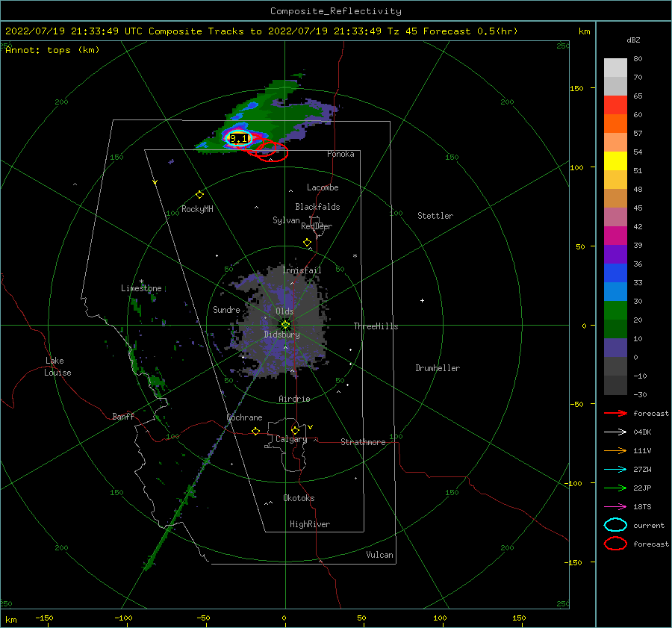Click the red forecast ellipse legend symbol

pos(615,544)
